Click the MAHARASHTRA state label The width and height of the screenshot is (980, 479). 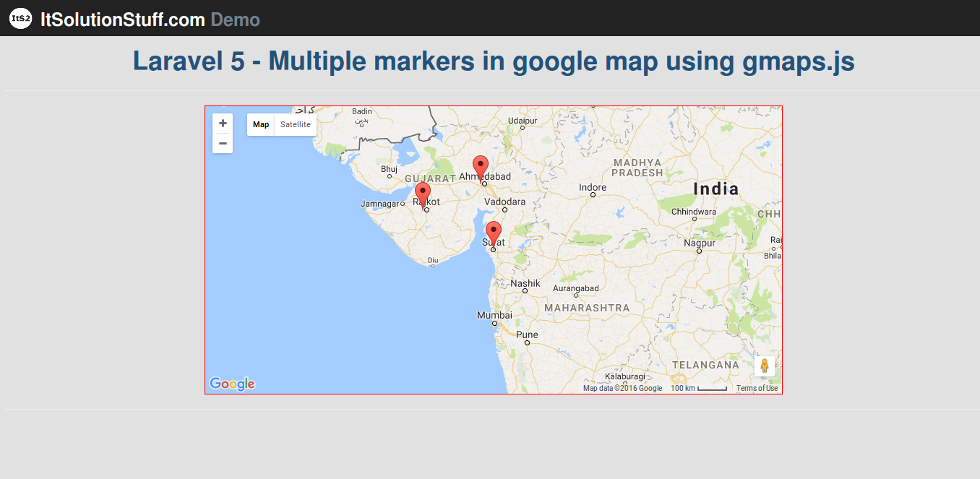587,308
